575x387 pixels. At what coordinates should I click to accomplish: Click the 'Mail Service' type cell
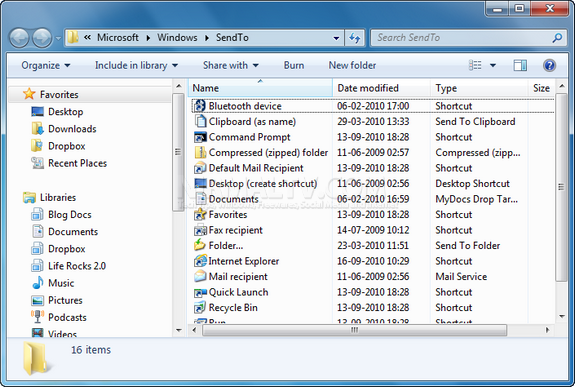461,277
